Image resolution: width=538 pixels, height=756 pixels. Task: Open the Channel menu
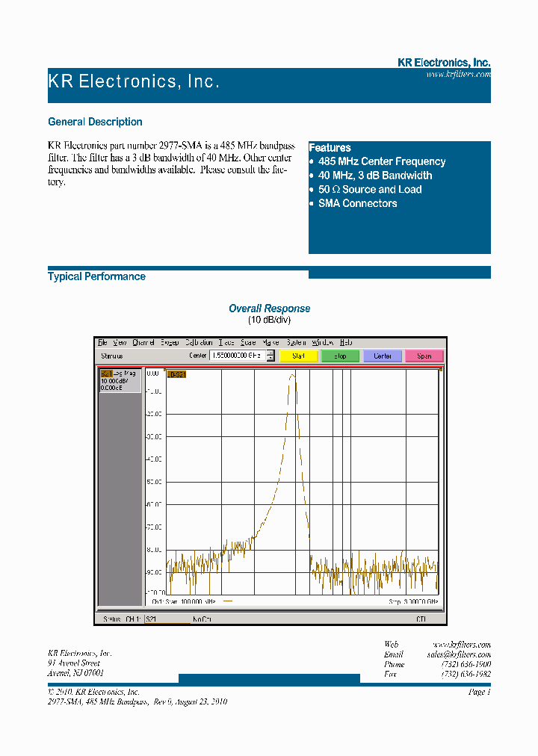point(143,342)
